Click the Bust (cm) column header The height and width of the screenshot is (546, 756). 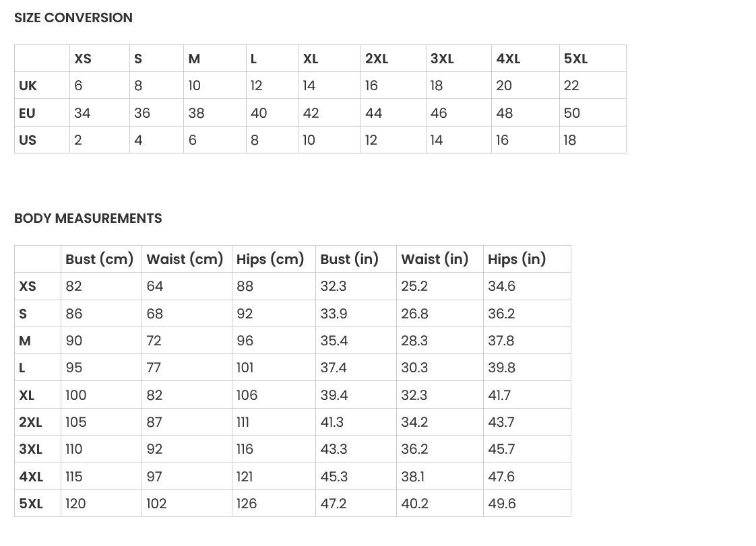(x=100, y=259)
